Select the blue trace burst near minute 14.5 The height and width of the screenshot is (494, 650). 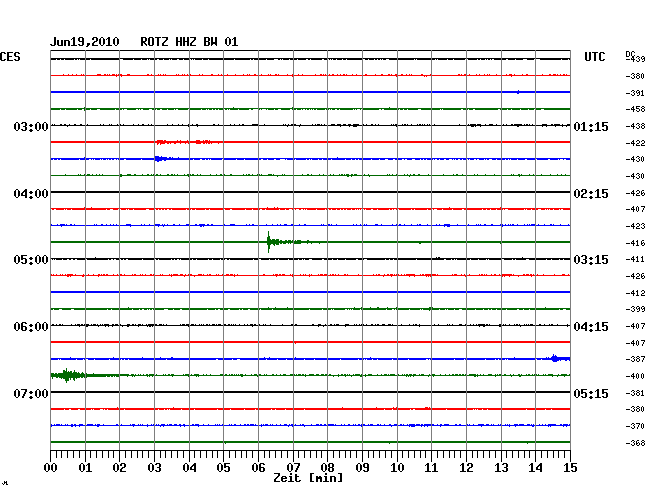coord(560,358)
